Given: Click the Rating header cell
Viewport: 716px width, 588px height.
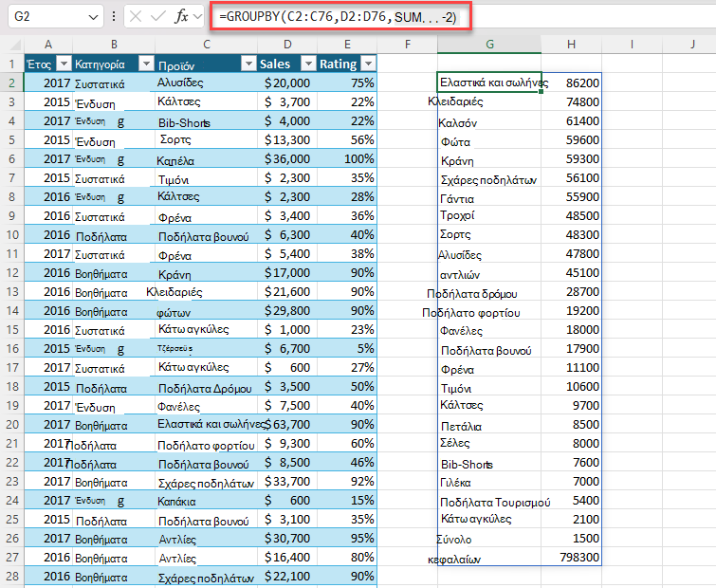Looking at the screenshot, I should (x=347, y=64).
